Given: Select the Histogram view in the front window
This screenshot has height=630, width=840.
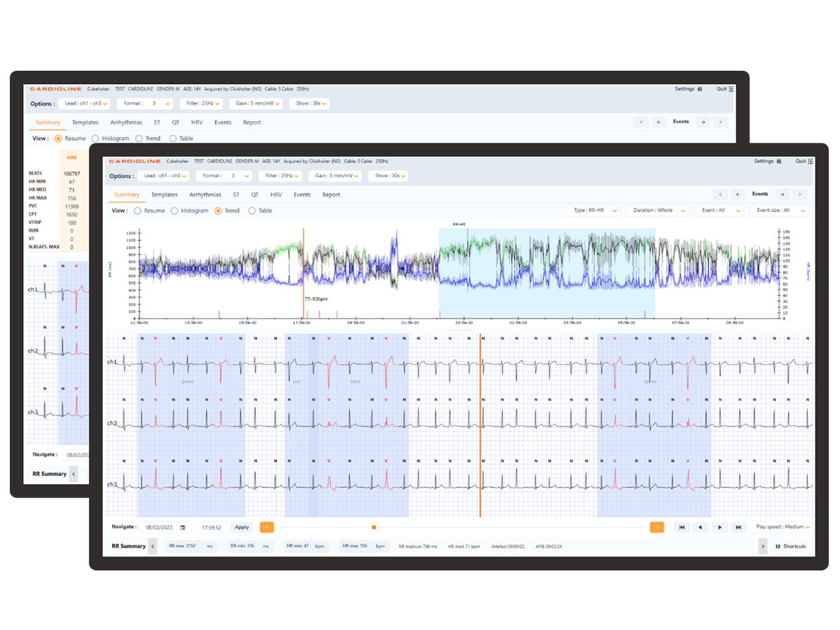Looking at the screenshot, I should point(175,211).
